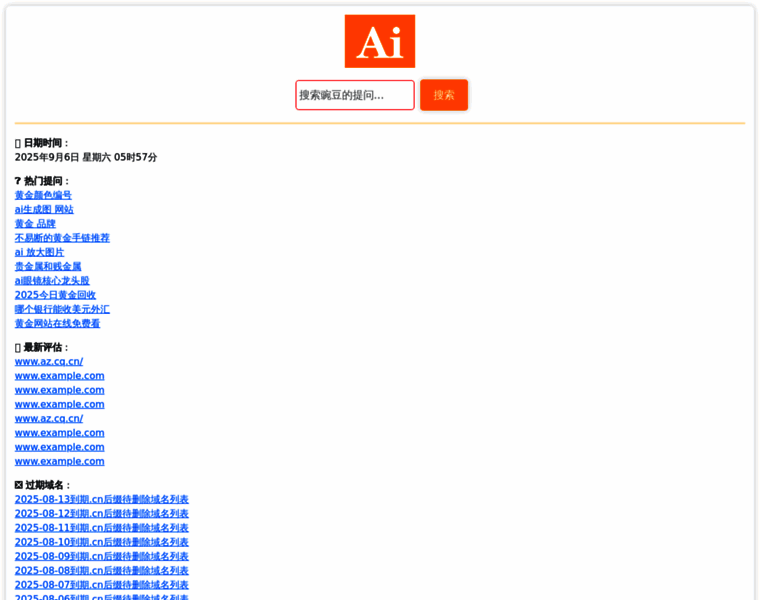Click the 日期时间 heading
The width and height of the screenshot is (760, 600).
tap(42, 143)
